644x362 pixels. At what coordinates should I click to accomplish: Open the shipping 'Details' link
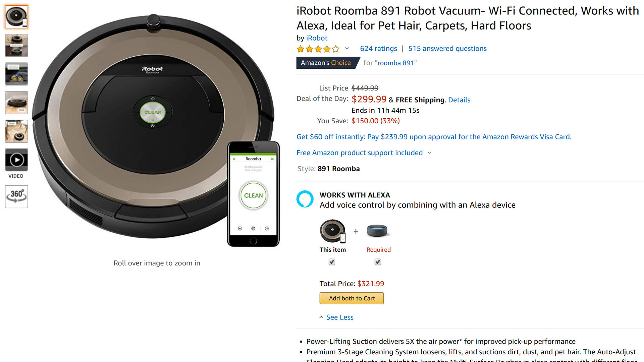coord(459,100)
